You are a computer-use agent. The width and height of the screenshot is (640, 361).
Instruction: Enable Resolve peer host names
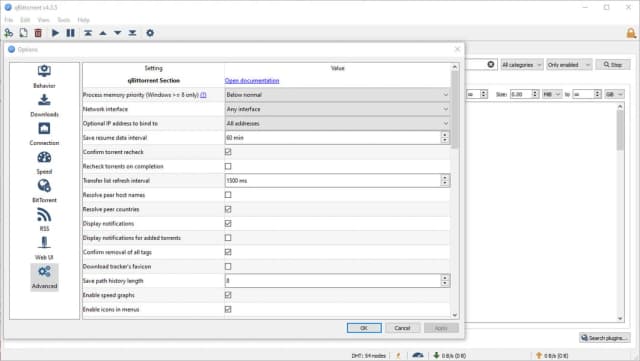tap(228, 195)
